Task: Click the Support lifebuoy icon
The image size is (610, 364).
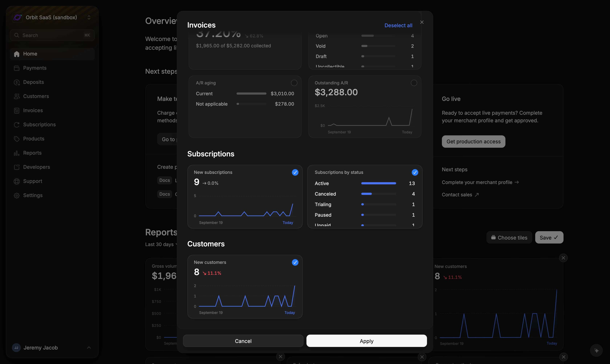Action: click(x=17, y=181)
